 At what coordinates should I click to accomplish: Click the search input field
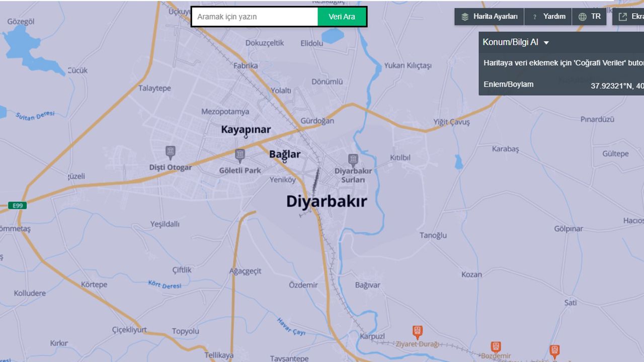coord(255,17)
